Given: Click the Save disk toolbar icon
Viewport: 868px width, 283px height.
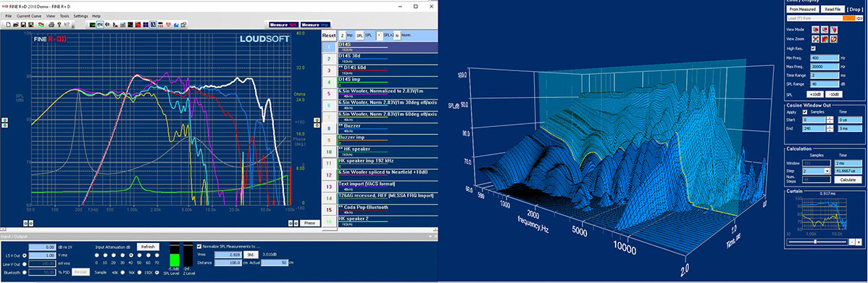Looking at the screenshot, I should (23, 25).
